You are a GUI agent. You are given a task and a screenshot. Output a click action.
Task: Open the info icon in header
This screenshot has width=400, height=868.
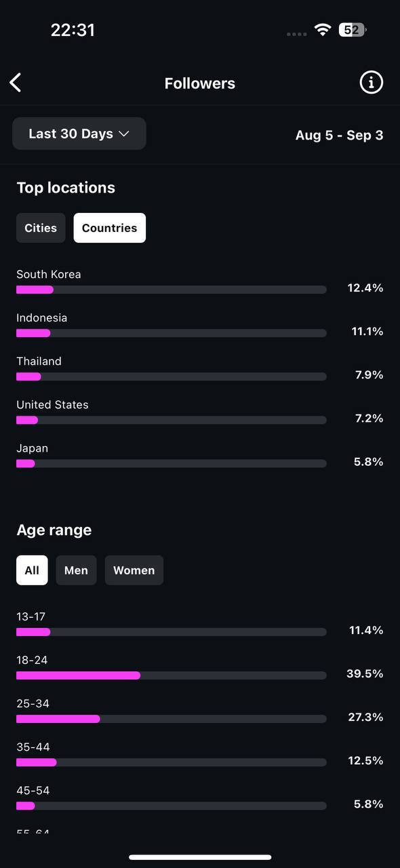point(371,83)
